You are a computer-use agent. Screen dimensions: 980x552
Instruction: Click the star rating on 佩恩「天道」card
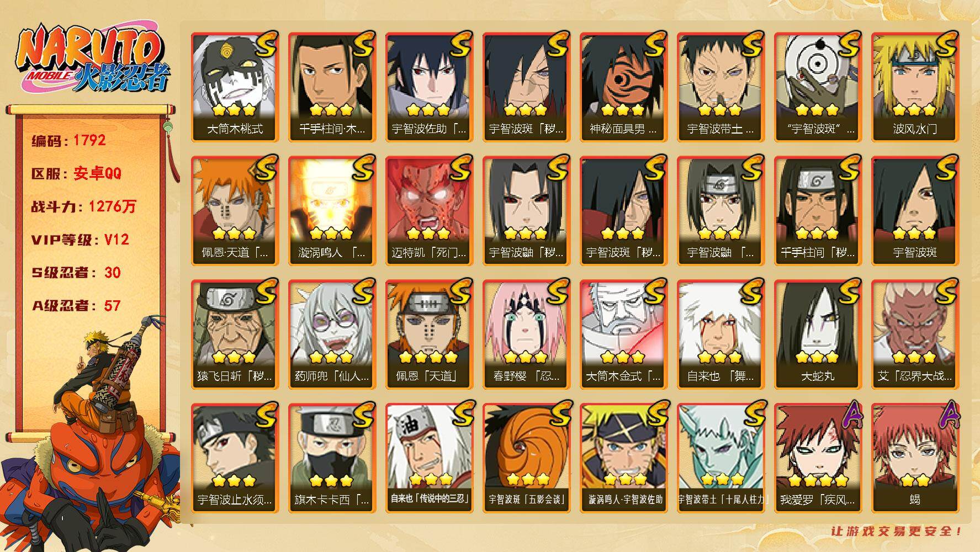click(x=428, y=357)
